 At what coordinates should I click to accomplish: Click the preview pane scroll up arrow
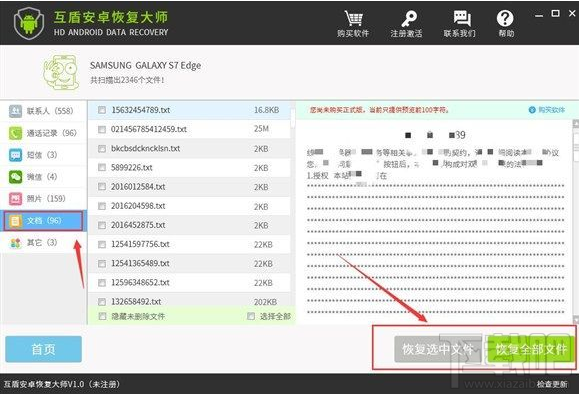pos(576,124)
